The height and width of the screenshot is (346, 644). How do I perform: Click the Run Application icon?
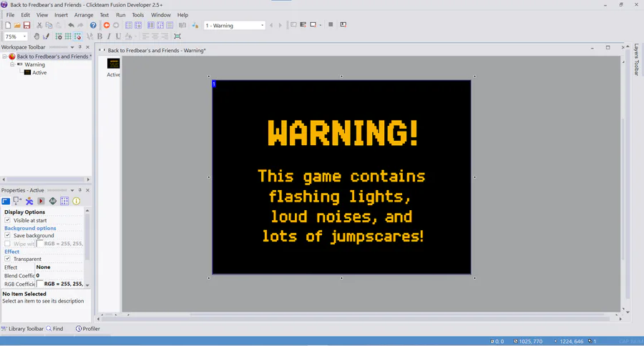point(303,24)
